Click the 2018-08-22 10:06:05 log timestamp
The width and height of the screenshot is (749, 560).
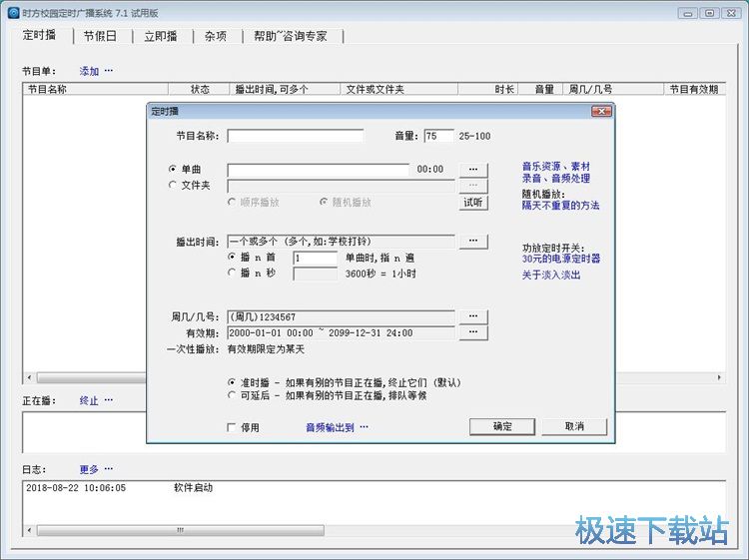coord(76,488)
